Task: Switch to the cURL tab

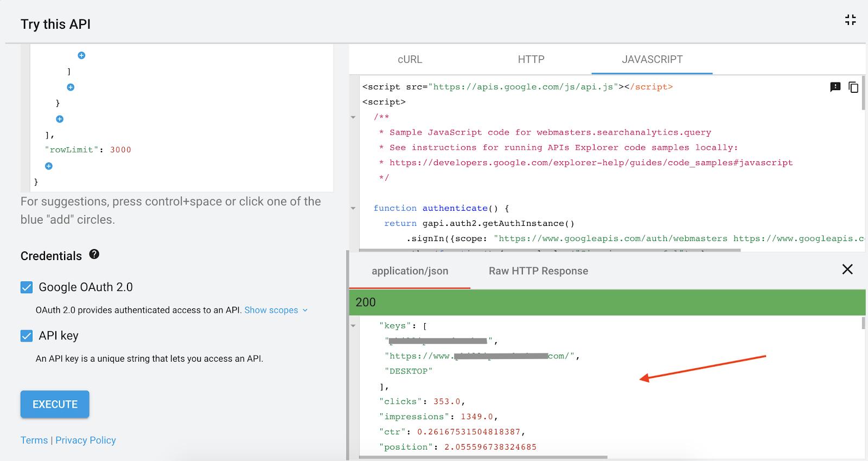Action: 410,60
